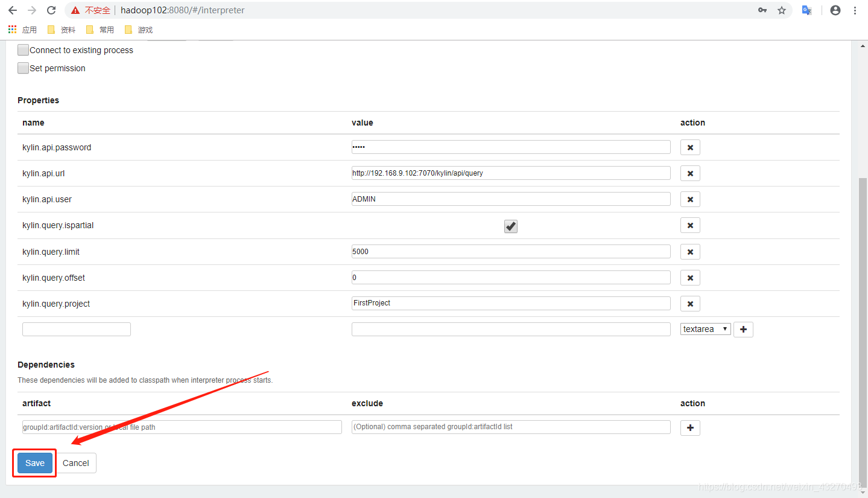Click the new property value field
Viewport: 868px width, 498px height.
point(511,329)
